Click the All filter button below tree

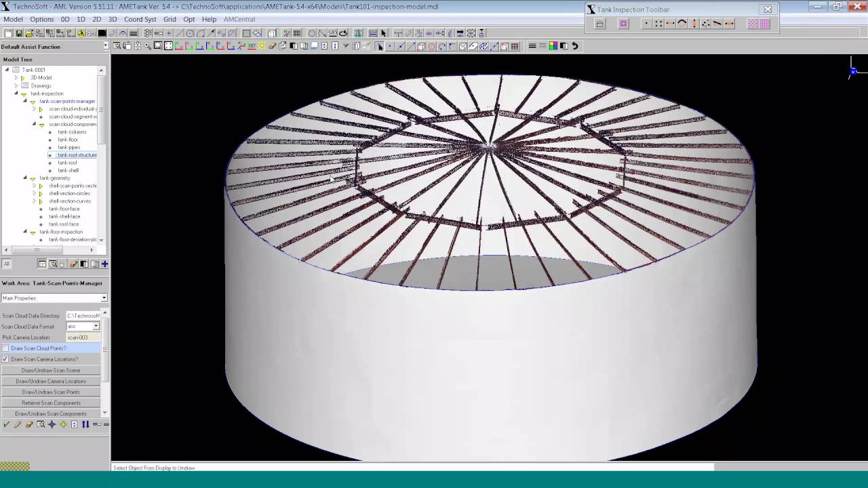[x=7, y=264]
